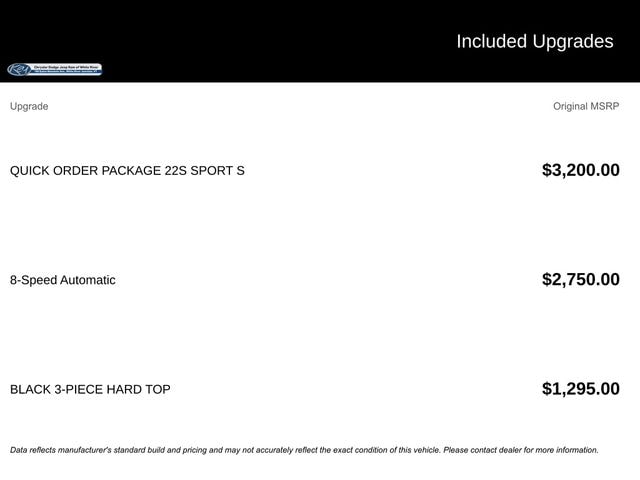The width and height of the screenshot is (640, 480).
Task: Select the 8-Speed Automatic upgrade
Action: click(x=63, y=280)
